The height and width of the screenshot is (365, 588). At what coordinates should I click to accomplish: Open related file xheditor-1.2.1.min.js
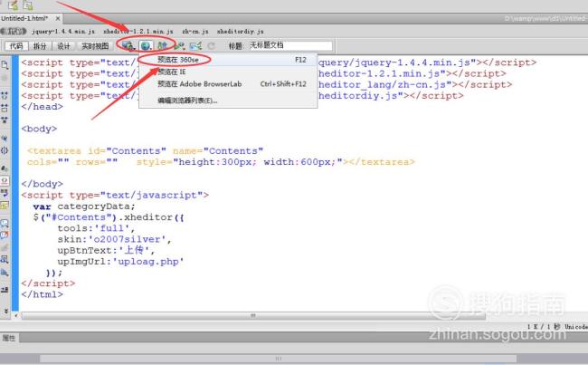[138, 31]
